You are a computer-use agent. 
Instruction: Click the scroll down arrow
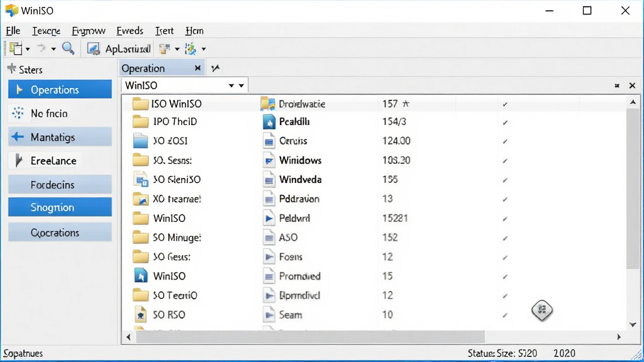[x=633, y=324]
